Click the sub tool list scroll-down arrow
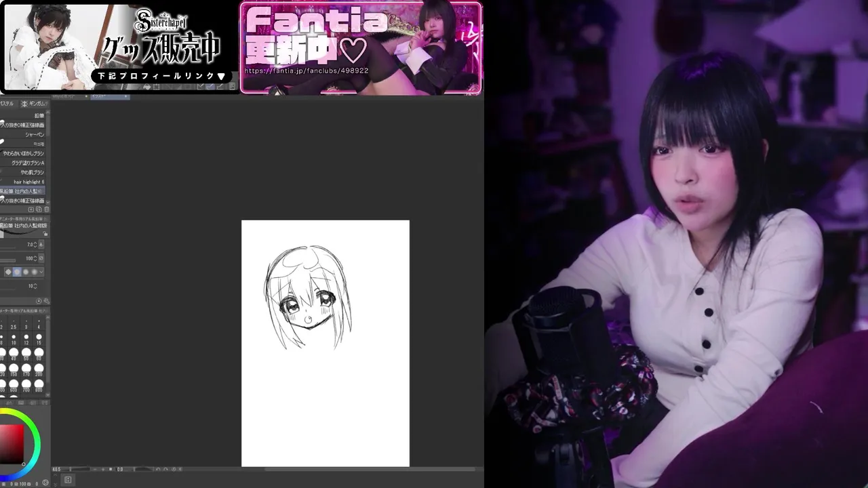The width and height of the screenshot is (868, 488). (48, 201)
